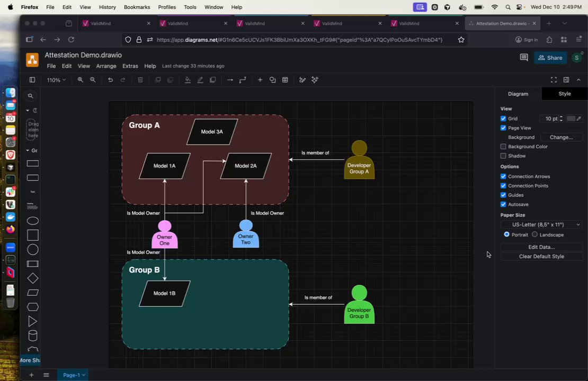Click the generate sparkle icon
588x381 pixels.
coord(315,80)
